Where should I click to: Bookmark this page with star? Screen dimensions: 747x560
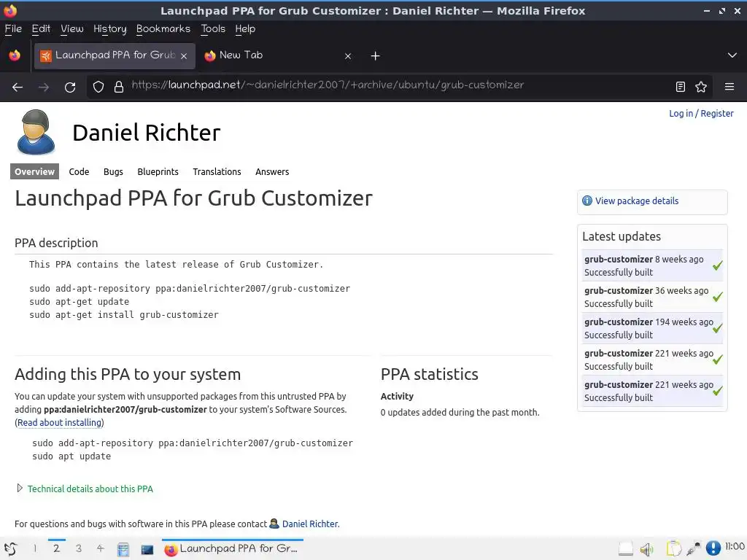click(701, 87)
